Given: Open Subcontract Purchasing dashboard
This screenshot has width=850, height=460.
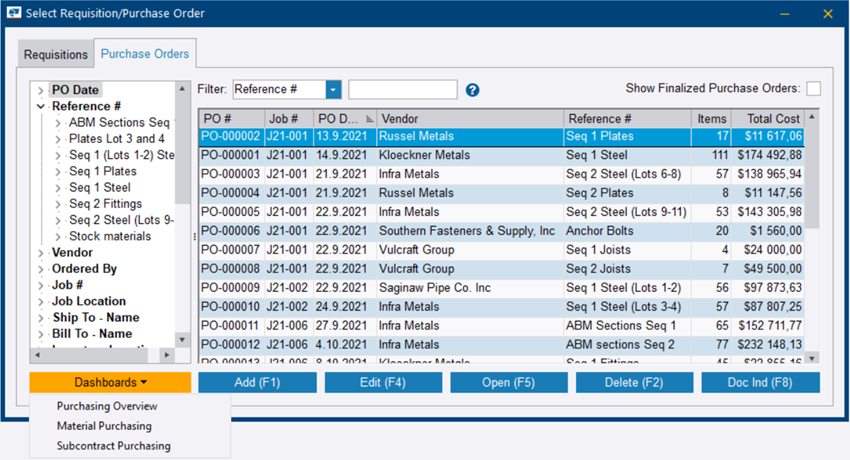Looking at the screenshot, I should (x=113, y=446).
